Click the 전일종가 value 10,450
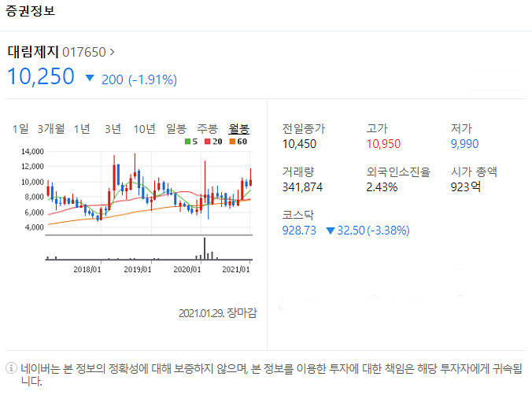 tap(299, 144)
